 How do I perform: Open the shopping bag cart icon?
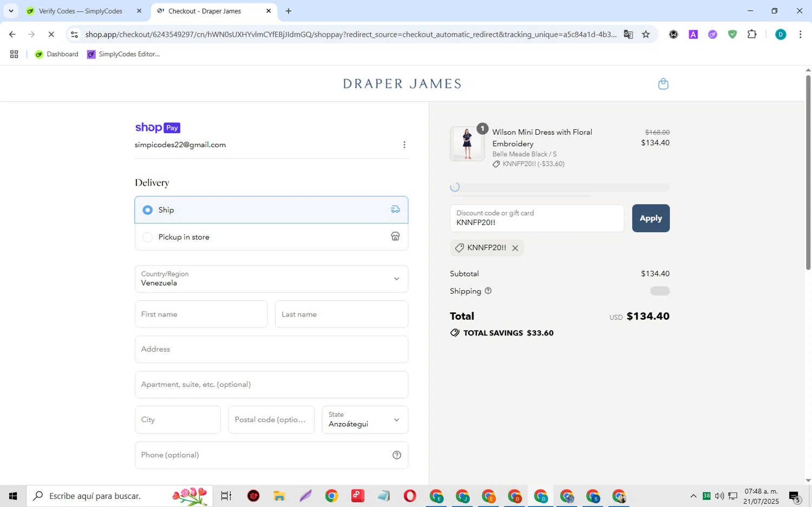[663, 84]
